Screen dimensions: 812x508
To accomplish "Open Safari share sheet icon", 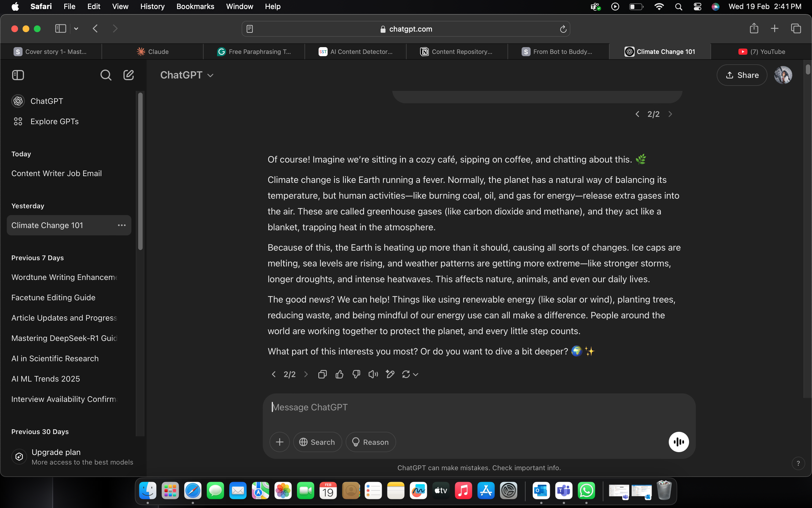I will click(x=754, y=28).
